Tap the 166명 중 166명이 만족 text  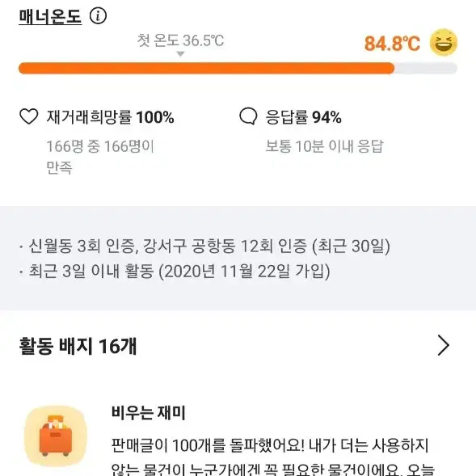click(x=100, y=157)
